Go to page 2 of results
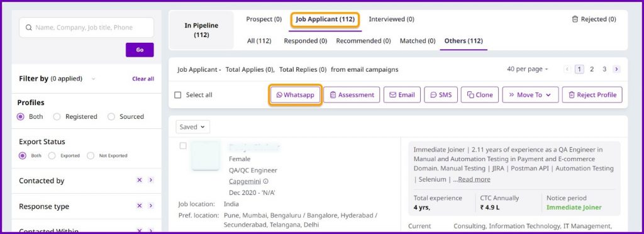The height and width of the screenshot is (234, 644). coord(591,69)
